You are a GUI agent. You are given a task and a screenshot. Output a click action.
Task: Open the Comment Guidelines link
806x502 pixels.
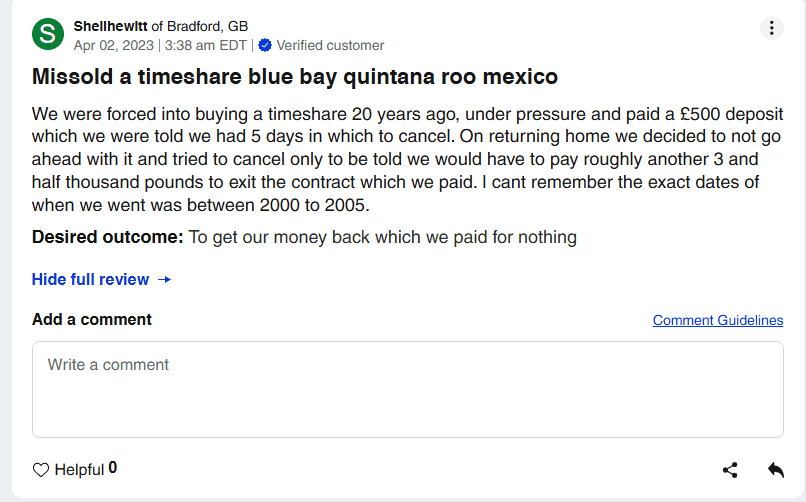click(x=717, y=320)
